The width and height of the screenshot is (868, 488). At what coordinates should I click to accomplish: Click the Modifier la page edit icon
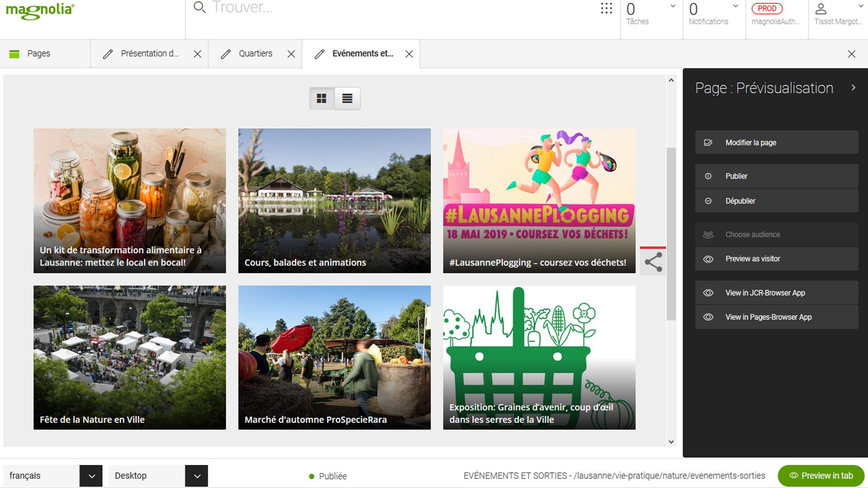[x=708, y=143]
